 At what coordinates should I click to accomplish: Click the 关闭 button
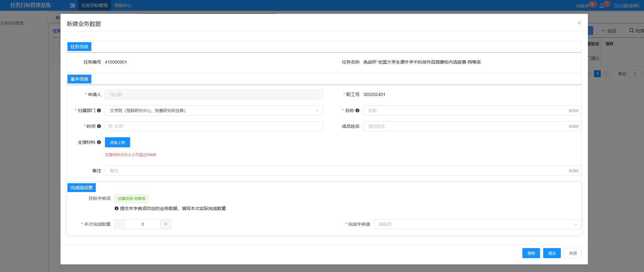coord(573,253)
